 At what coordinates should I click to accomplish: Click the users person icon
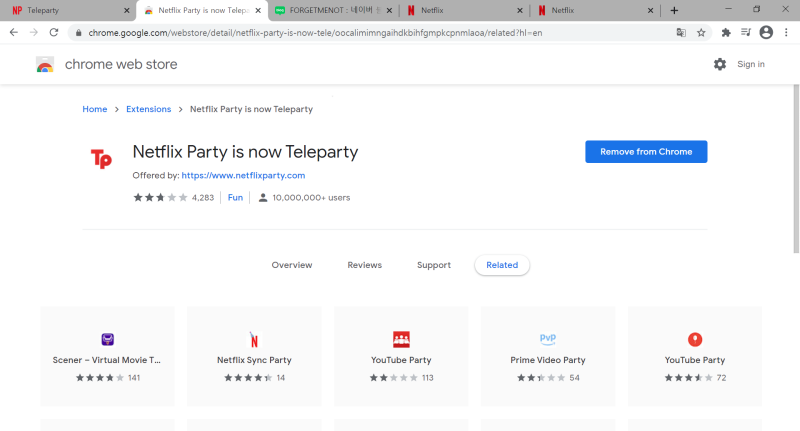click(263, 197)
